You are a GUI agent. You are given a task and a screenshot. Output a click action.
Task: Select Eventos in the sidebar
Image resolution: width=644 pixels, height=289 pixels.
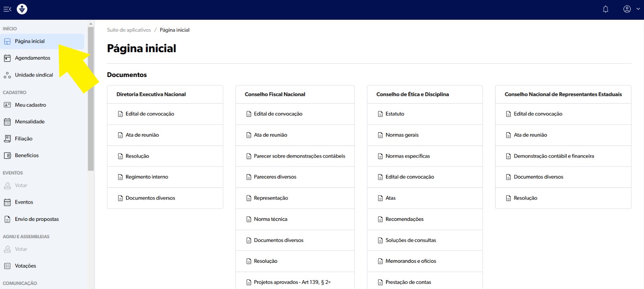point(24,202)
